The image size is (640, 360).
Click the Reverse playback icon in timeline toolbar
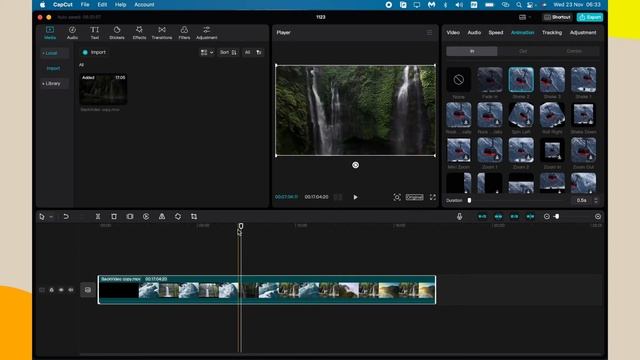[146, 217]
